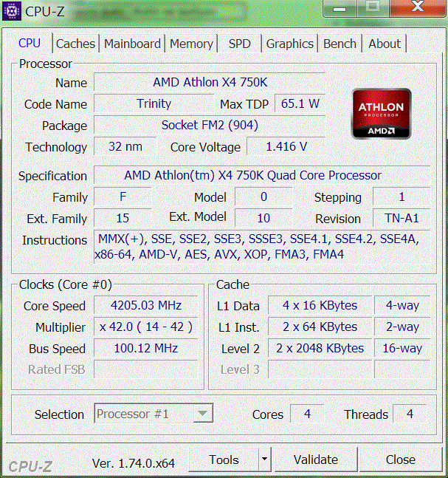Screen dimensions: 448x478
Task: Click the Ext. Model value 10
Action: pyautogui.click(x=263, y=218)
